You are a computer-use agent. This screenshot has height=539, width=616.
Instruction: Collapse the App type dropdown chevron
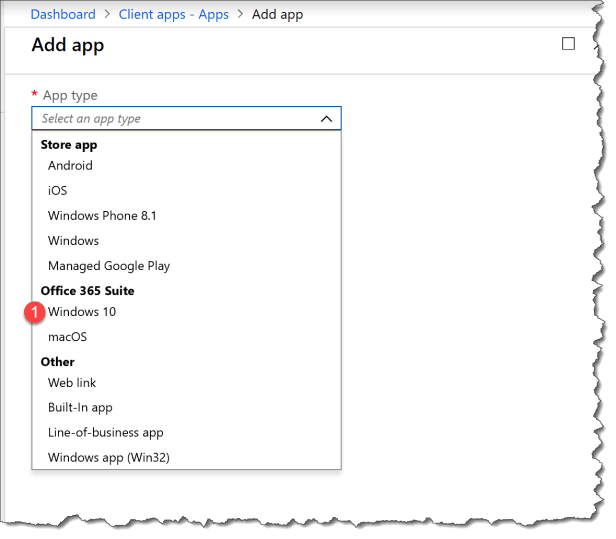(326, 119)
